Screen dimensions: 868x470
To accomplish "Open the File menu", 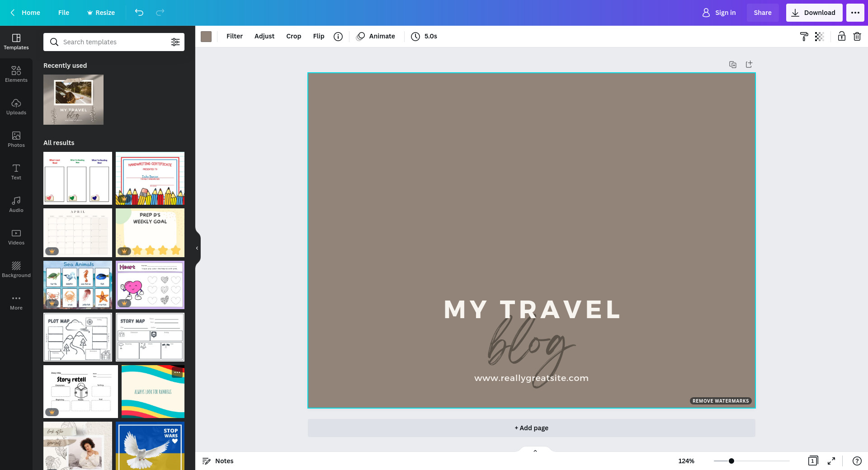I will 63,13.
